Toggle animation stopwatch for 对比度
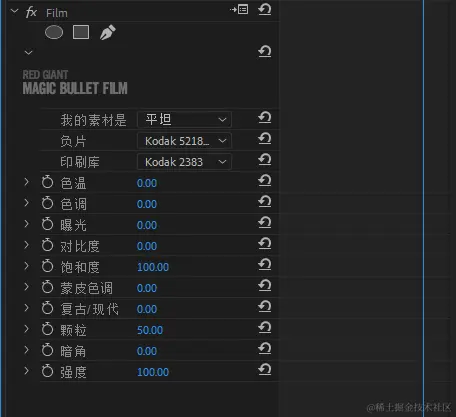The image size is (456, 417). pos(47,245)
